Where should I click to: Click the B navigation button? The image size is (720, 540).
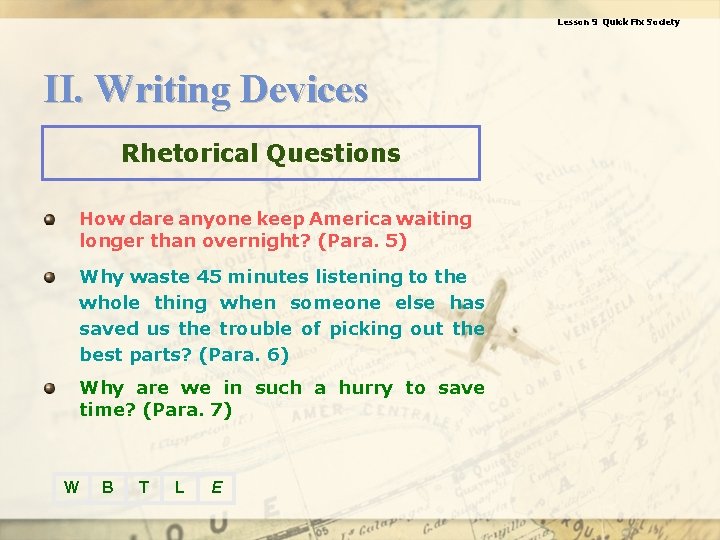click(108, 488)
